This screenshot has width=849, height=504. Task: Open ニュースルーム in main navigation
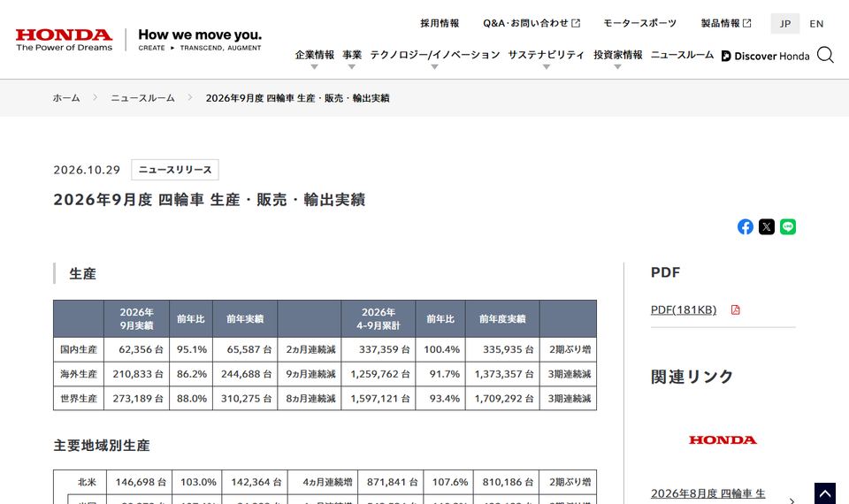(x=682, y=55)
